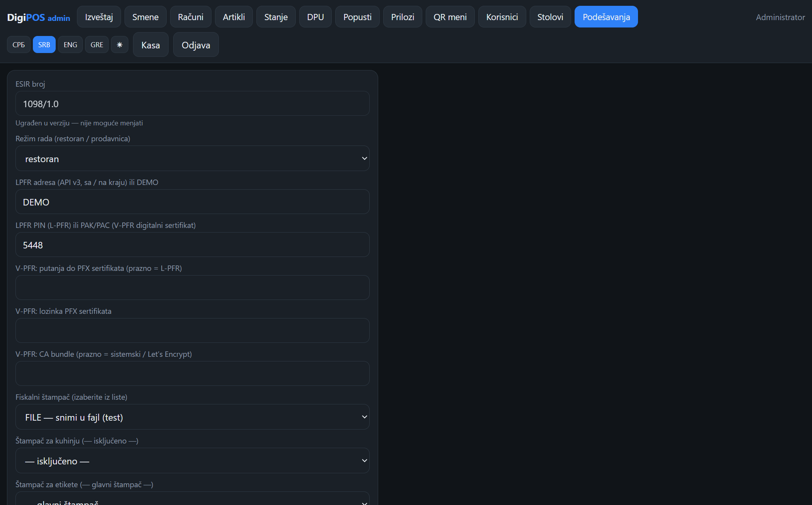Go to the Artikli tab

tap(234, 17)
